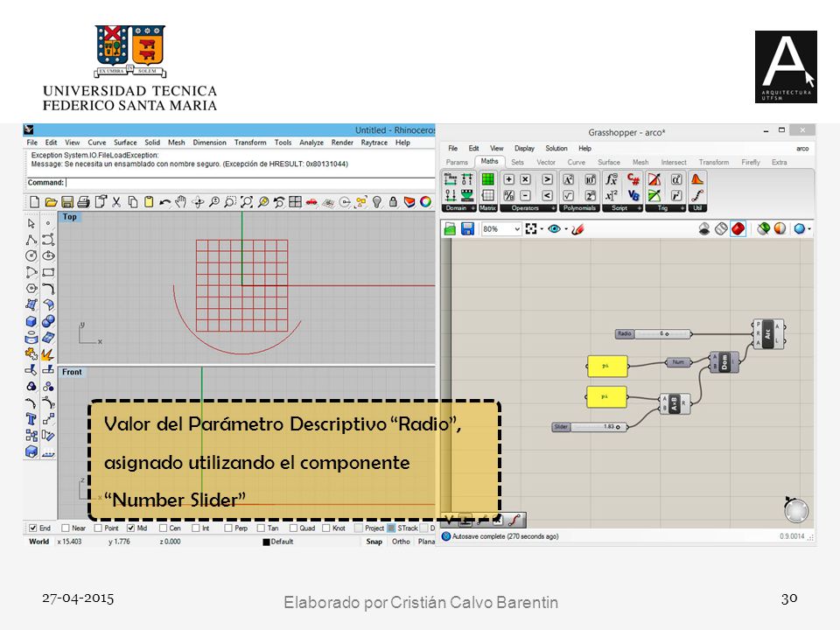Viewport: 840px width, 630px height.
Task: Toggle the Snap button in status bar
Action: (x=374, y=542)
